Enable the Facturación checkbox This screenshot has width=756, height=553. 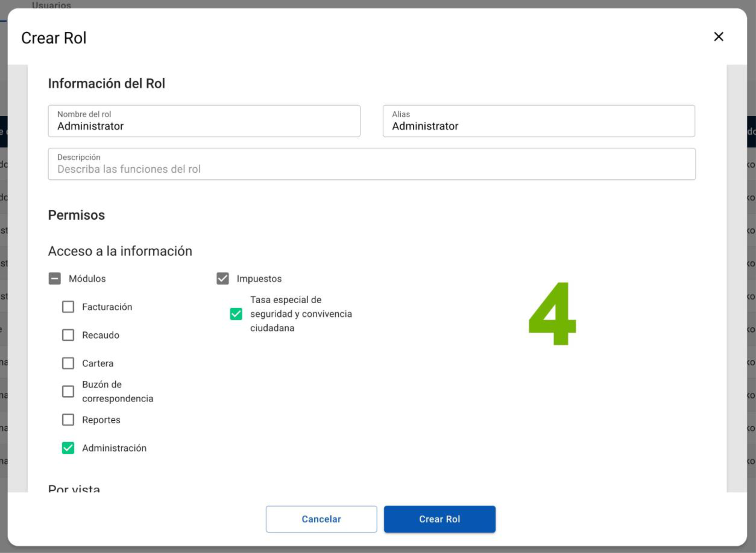[x=68, y=307]
